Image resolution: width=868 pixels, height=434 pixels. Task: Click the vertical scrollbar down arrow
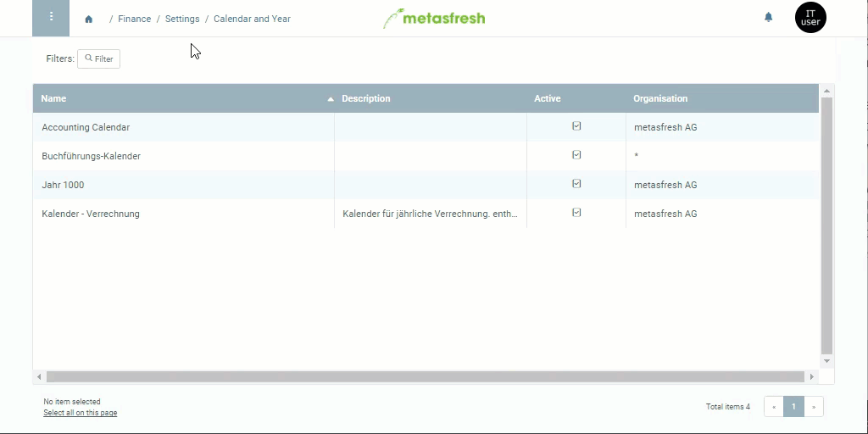point(826,361)
